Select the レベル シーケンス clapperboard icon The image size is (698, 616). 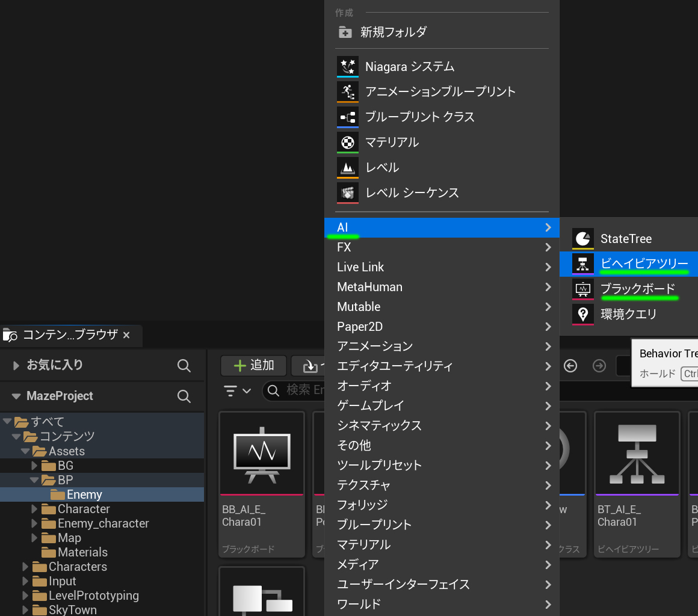tap(348, 192)
